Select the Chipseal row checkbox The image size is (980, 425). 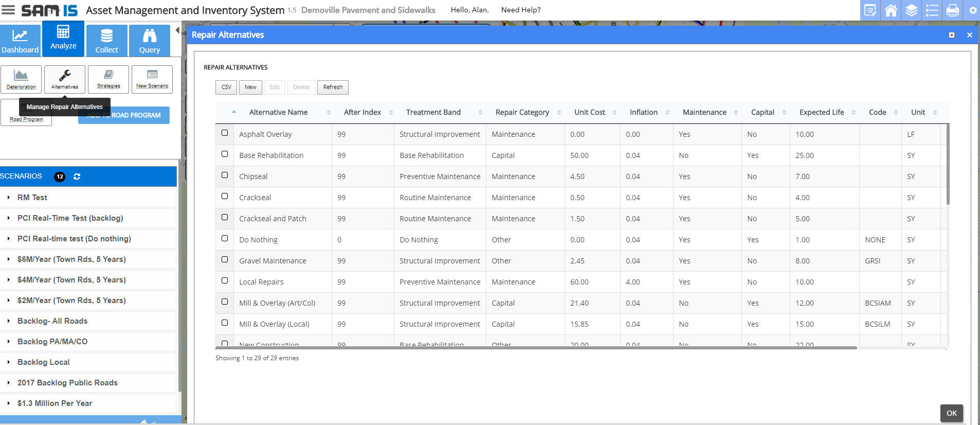225,175
